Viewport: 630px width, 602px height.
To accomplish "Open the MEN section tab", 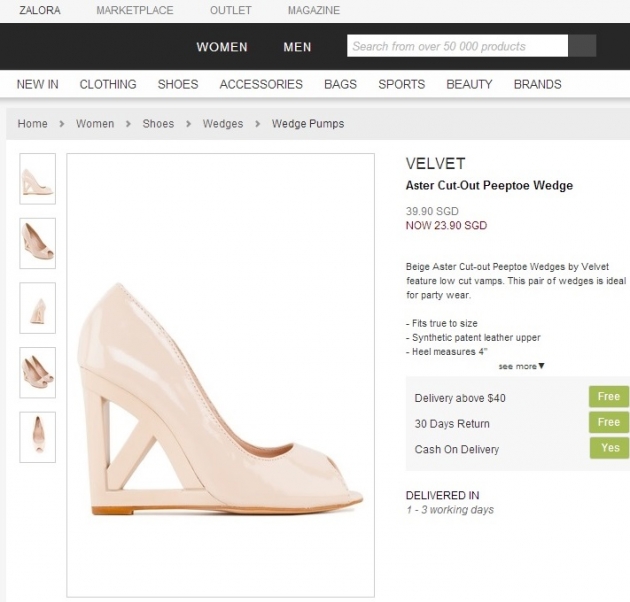I will pyautogui.click(x=297, y=47).
